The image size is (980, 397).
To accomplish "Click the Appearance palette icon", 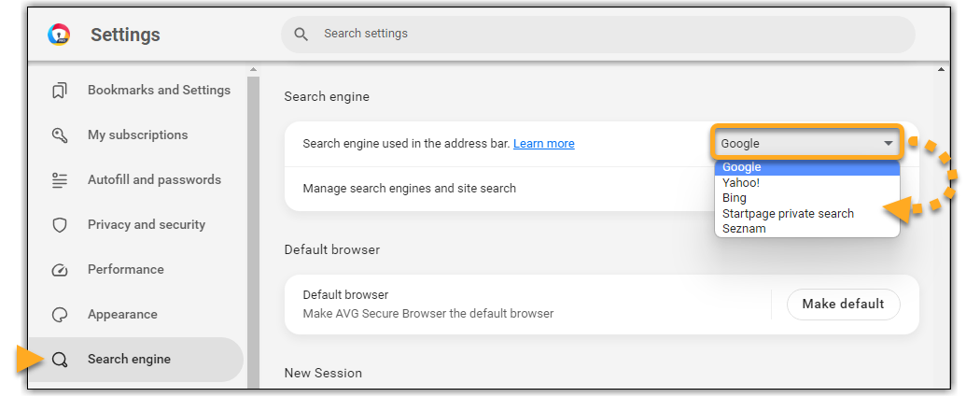I will pos(60,315).
